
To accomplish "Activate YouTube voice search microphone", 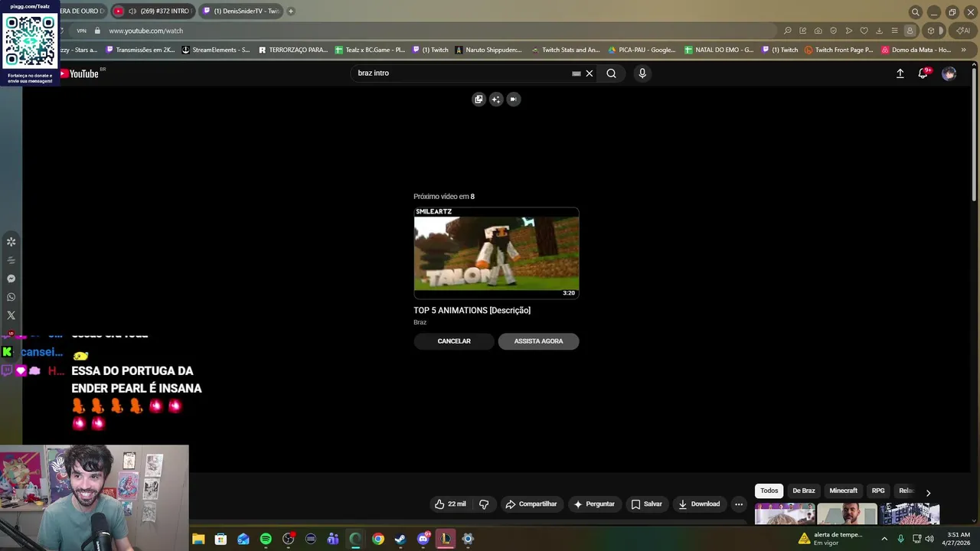I will pos(642,73).
